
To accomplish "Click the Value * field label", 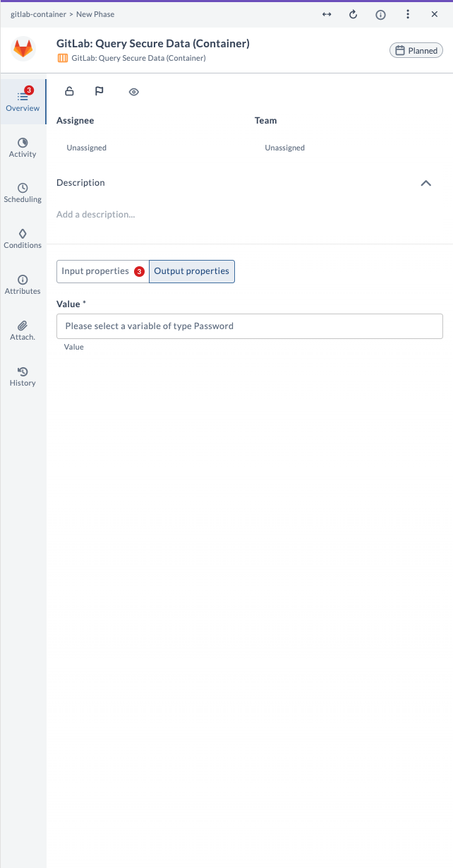I will [x=71, y=304].
